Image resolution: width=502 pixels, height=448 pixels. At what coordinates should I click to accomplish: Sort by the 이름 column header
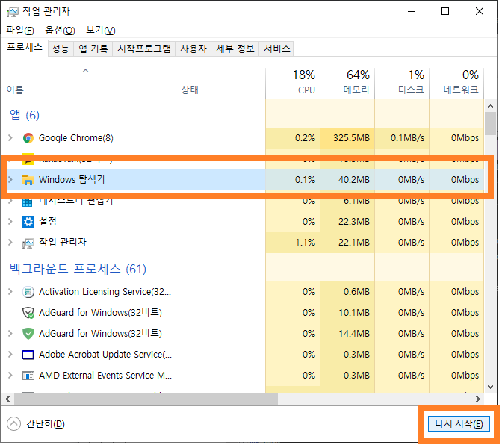[89, 83]
